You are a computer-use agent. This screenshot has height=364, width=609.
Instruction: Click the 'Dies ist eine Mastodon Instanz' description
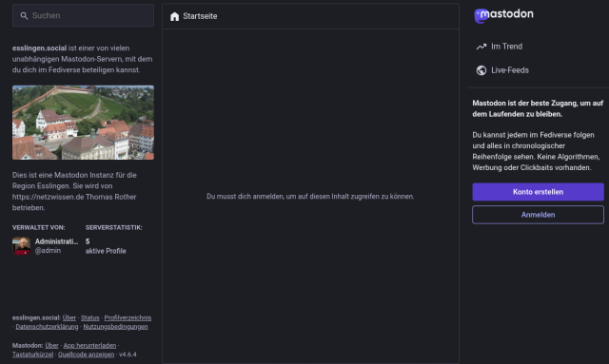pos(74,191)
